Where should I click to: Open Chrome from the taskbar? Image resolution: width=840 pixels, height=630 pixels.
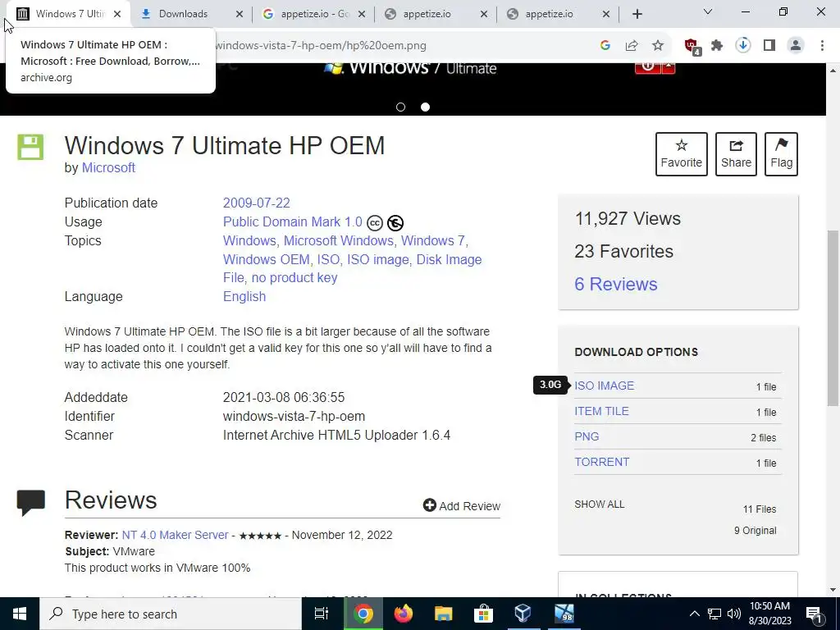363,614
